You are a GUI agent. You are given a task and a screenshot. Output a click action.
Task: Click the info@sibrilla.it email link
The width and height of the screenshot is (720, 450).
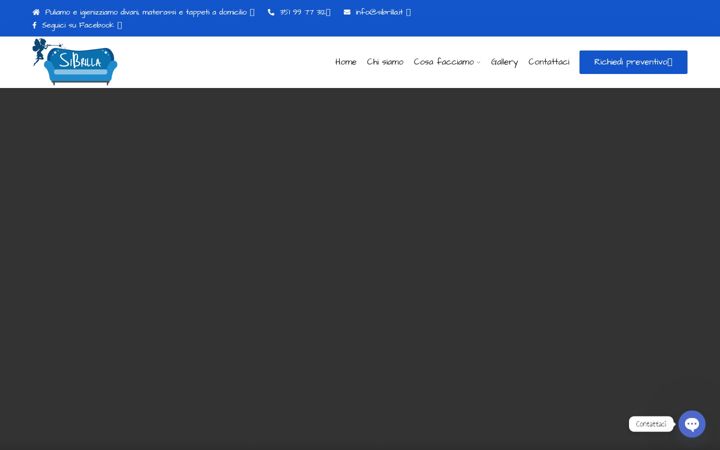click(x=379, y=12)
